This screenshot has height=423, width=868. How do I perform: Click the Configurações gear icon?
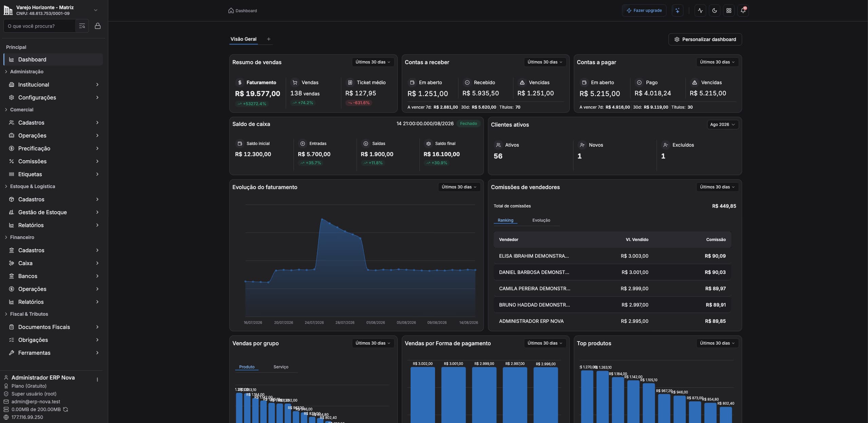click(x=12, y=97)
